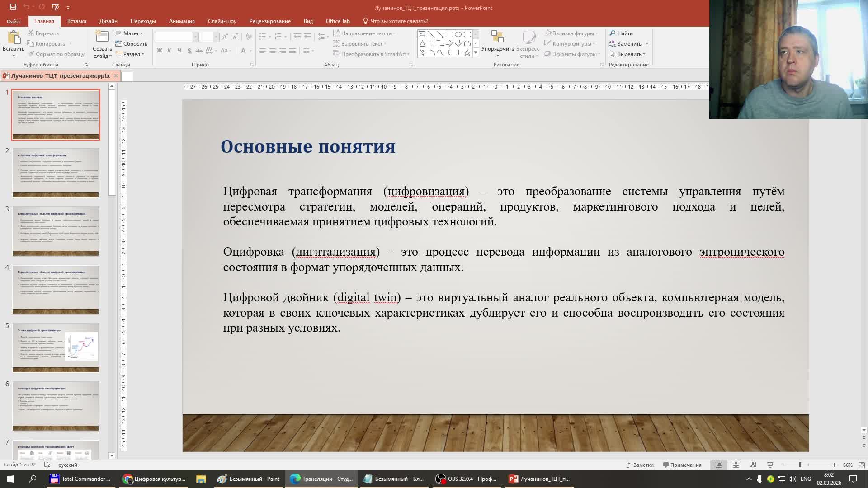The height and width of the screenshot is (488, 868).
Task: Select slide 5 thumbnail with chart
Action: tap(56, 347)
